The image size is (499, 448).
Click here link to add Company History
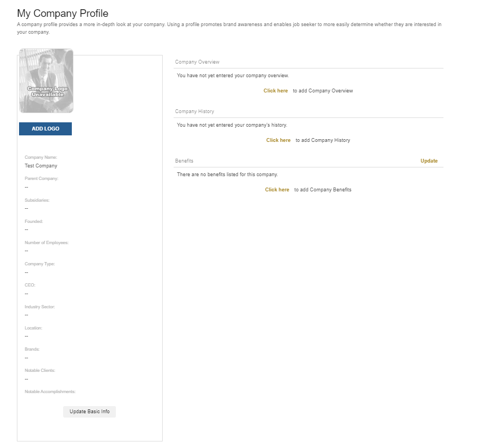[x=278, y=140]
